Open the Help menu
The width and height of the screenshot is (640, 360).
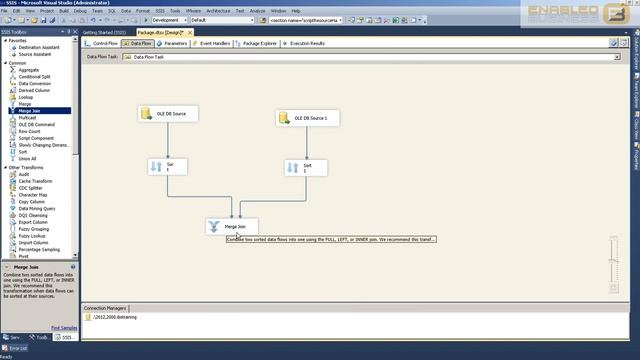click(296, 11)
